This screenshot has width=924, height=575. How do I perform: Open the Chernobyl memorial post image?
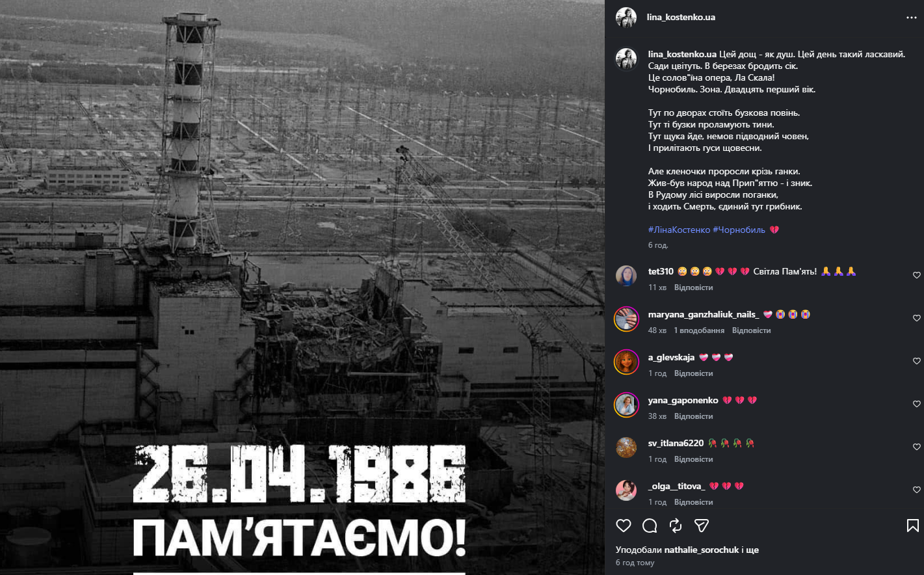click(302, 287)
